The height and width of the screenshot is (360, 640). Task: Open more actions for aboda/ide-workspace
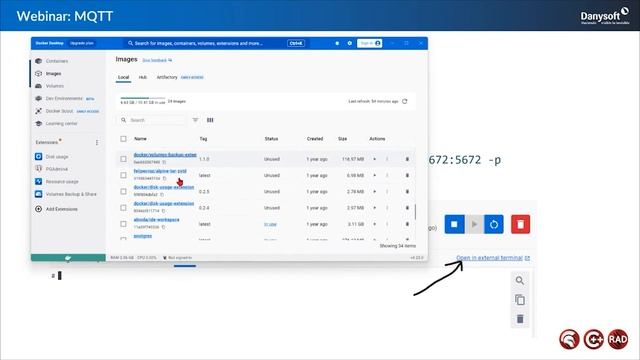coord(387,224)
